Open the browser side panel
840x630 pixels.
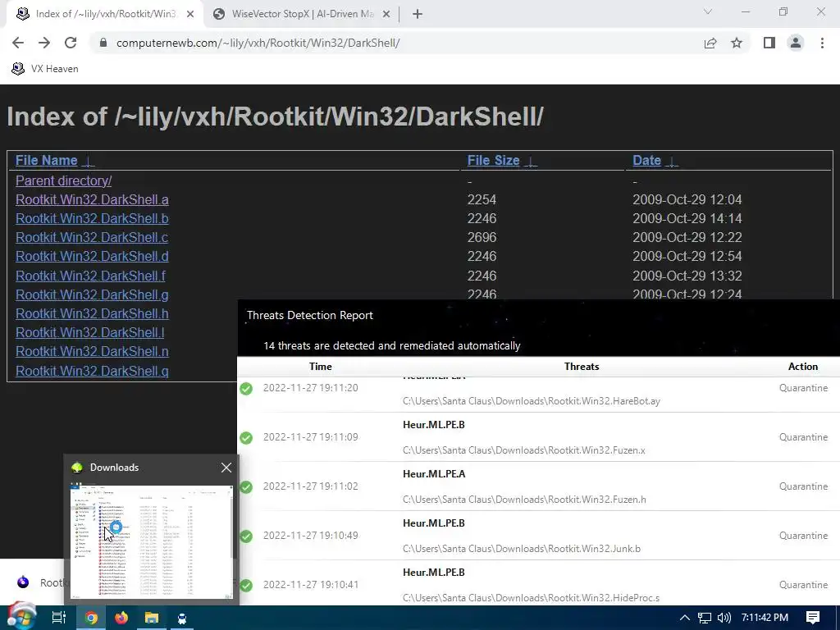point(769,43)
